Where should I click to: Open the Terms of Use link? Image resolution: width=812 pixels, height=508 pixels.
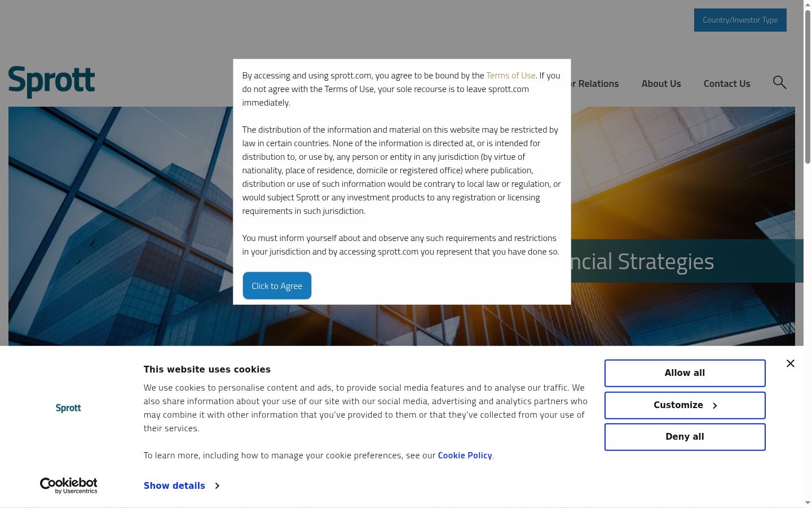511,75
